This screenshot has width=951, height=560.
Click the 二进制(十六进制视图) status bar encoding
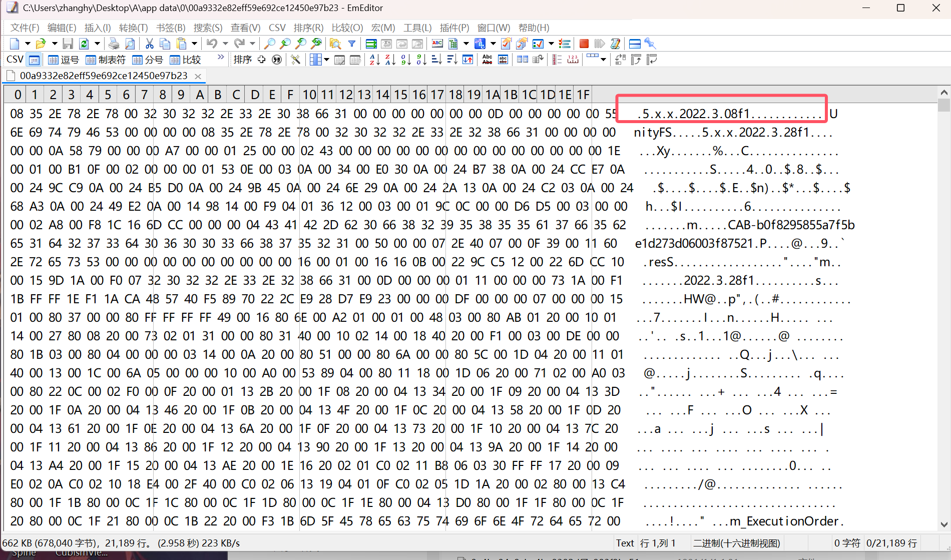[736, 543]
